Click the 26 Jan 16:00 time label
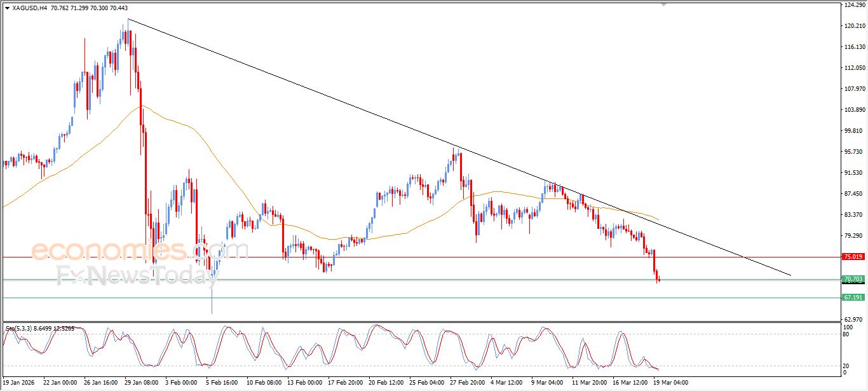 [101, 383]
